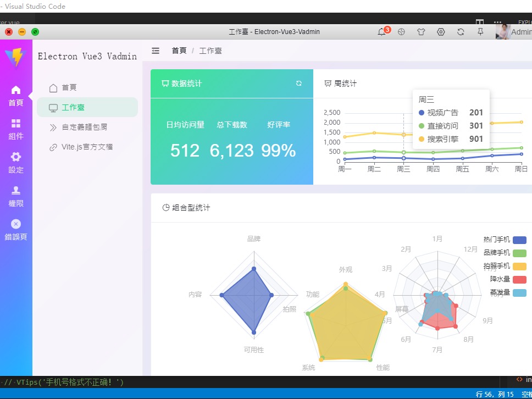The width and height of the screenshot is (532, 399).
Task: Click the Electron Vue3 Vadmin logo
Action: click(86, 56)
